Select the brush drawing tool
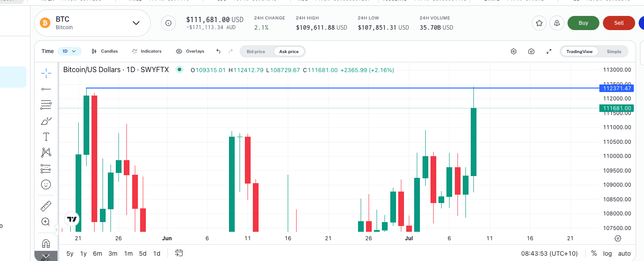Viewport: 644px width, 261px height. tap(46, 121)
